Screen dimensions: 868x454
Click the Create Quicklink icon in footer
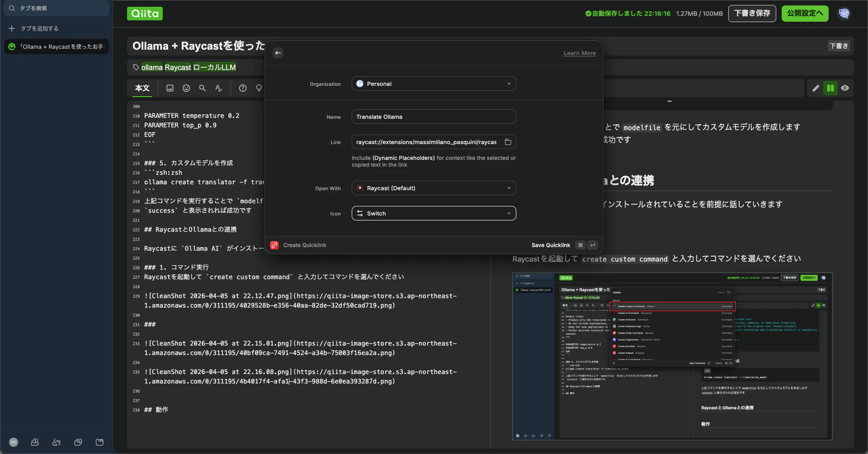pos(274,245)
